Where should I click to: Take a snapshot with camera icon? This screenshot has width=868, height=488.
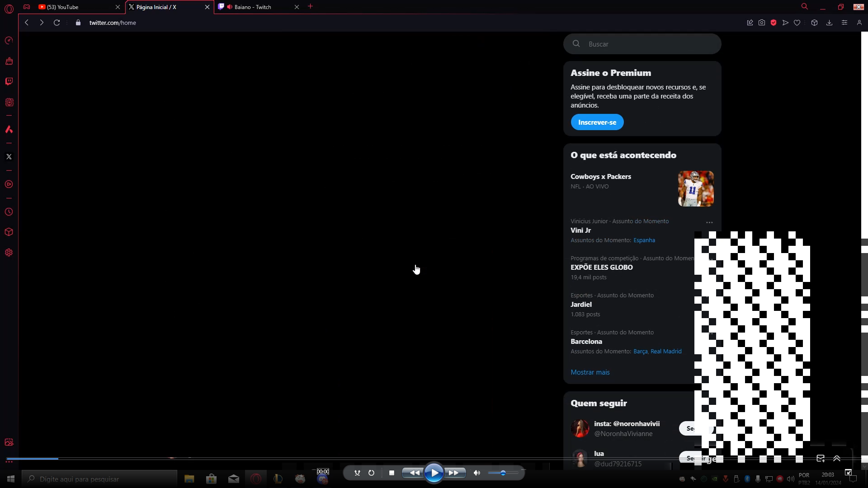(x=762, y=23)
